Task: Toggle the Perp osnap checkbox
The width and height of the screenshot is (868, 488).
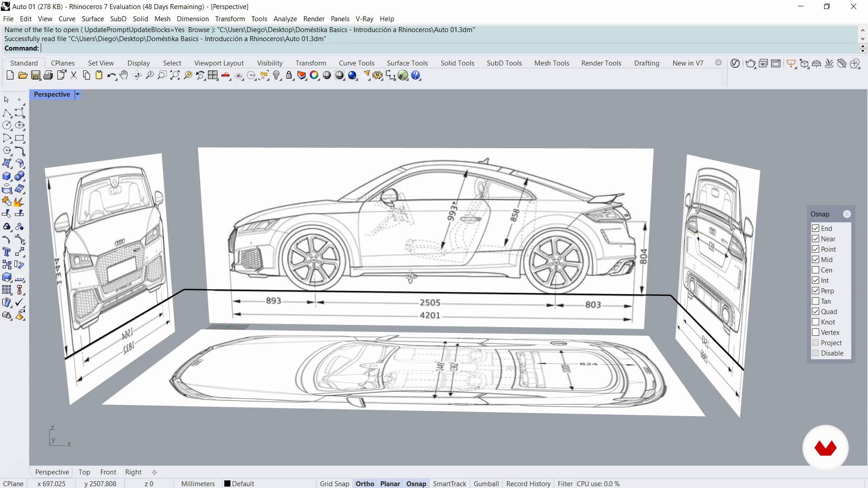Action: (816, 291)
